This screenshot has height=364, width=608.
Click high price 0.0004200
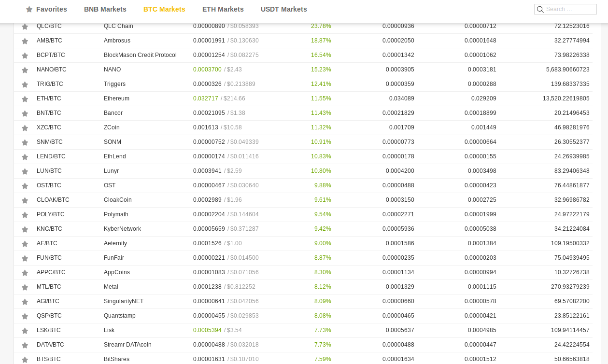coord(400,171)
